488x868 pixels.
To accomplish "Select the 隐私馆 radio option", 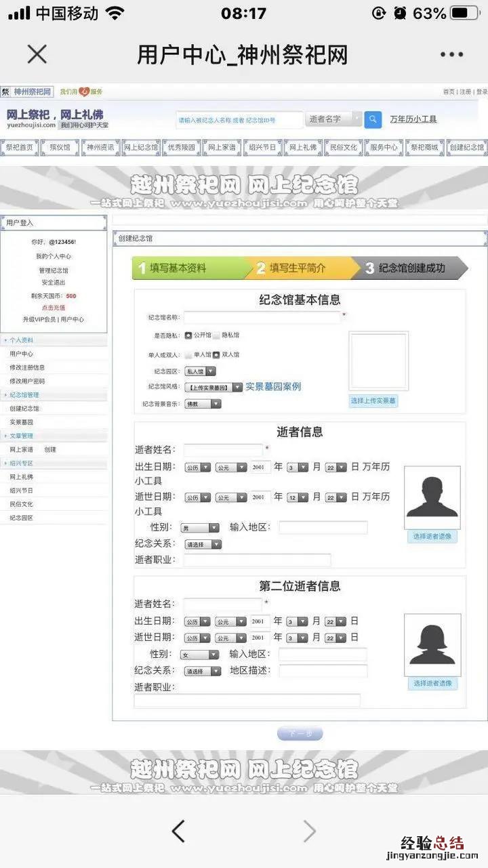I will 216,335.
